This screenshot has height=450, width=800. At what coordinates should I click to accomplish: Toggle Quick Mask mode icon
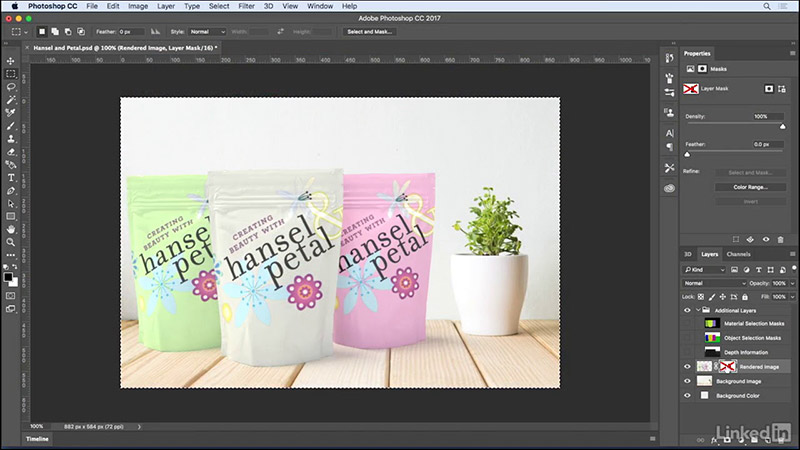[x=11, y=296]
